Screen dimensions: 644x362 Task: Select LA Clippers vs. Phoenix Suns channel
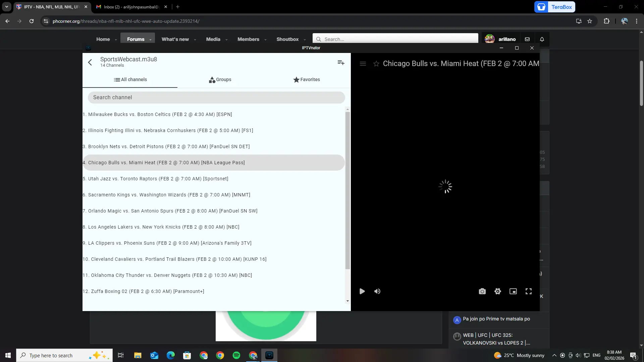(x=214, y=243)
